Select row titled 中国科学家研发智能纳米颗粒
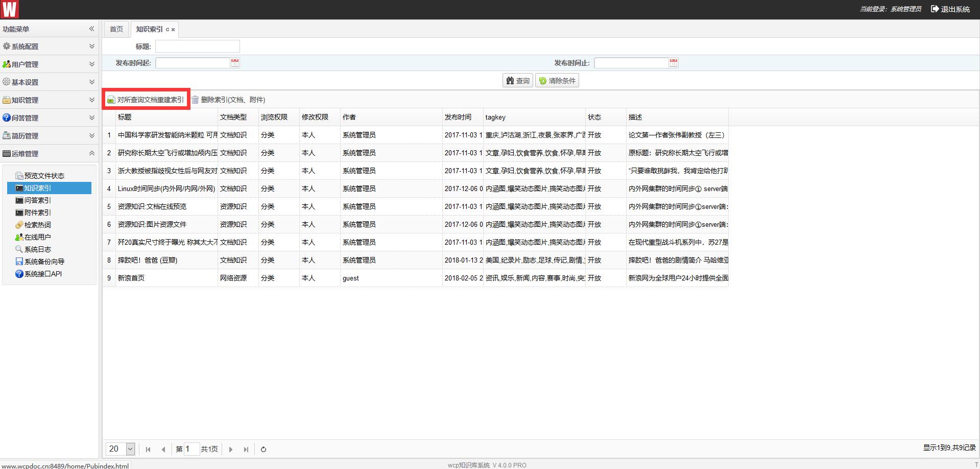This screenshot has width=980, height=469. [415, 135]
